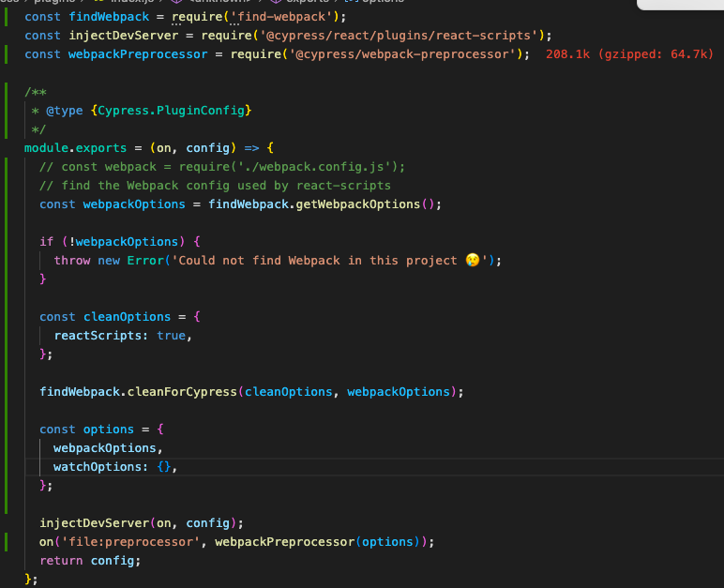Click the return keyword
The image size is (724, 588).
pyautogui.click(x=61, y=561)
